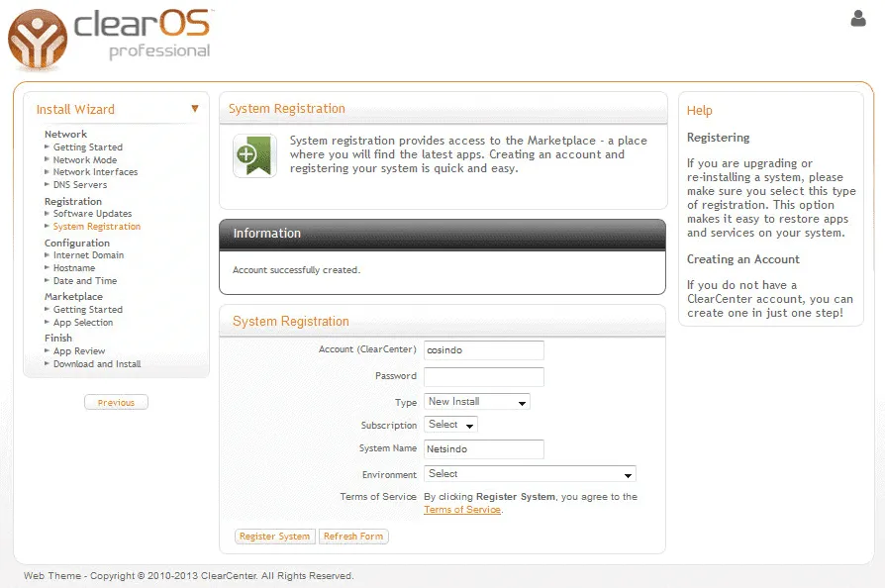Open the DNS Servers step

coord(80,185)
